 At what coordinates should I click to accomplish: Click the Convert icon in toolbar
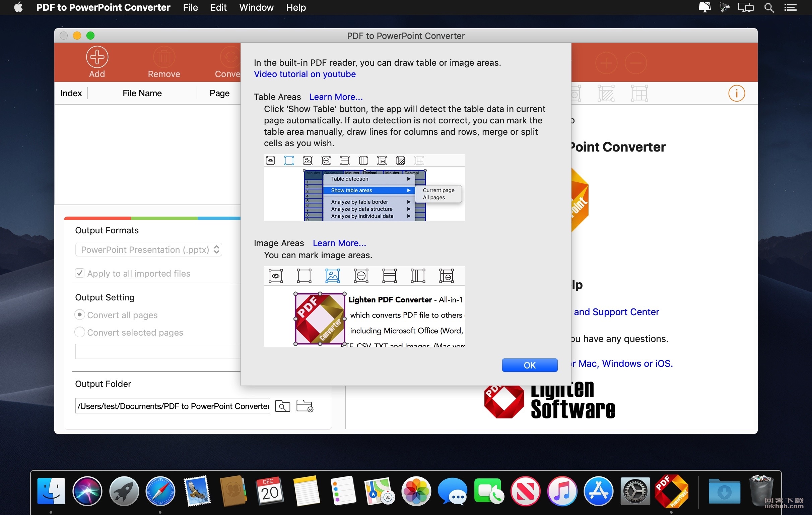(x=230, y=57)
